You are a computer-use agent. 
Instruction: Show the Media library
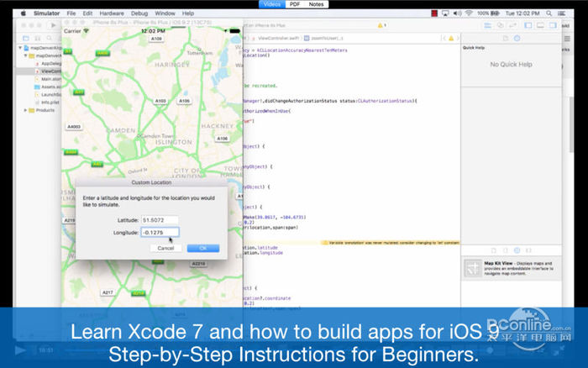[x=528, y=250]
